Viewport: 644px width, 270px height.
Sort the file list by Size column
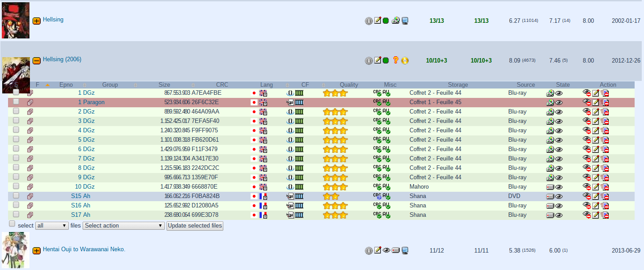(164, 85)
